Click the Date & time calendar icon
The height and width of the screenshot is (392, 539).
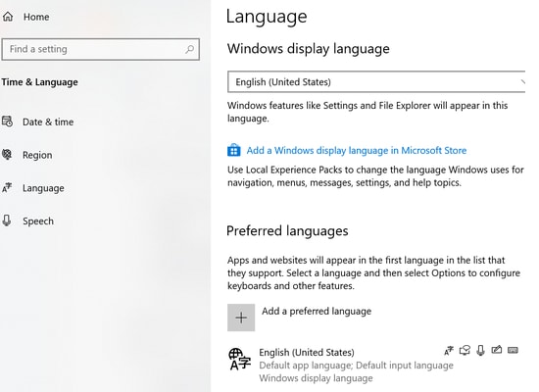tap(7, 122)
